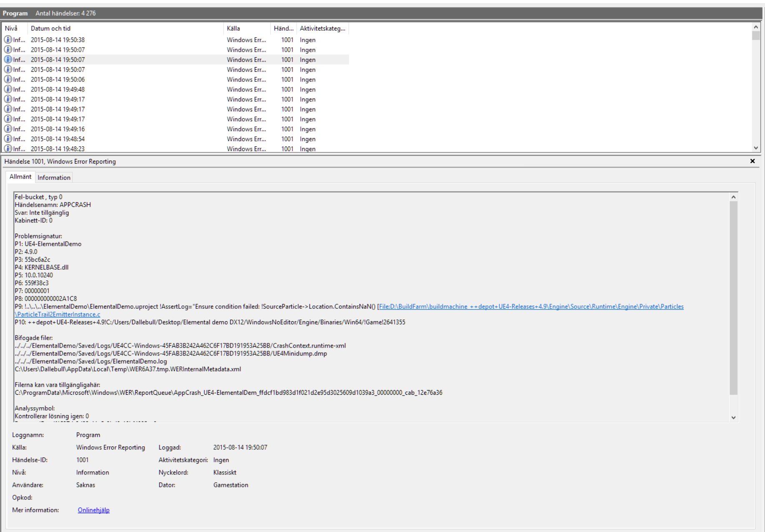Click the Händ... event ID column header

point(284,28)
